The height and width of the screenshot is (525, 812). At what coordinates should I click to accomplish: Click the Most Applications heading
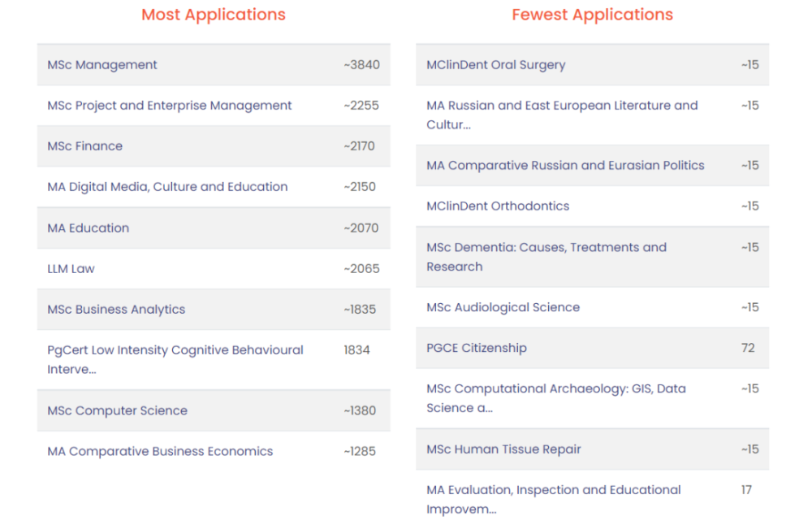click(214, 15)
